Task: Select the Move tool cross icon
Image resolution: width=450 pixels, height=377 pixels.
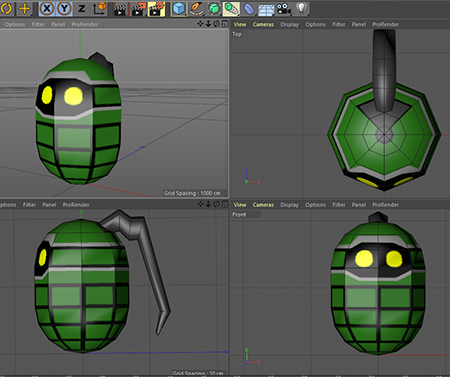Action: click(x=25, y=8)
